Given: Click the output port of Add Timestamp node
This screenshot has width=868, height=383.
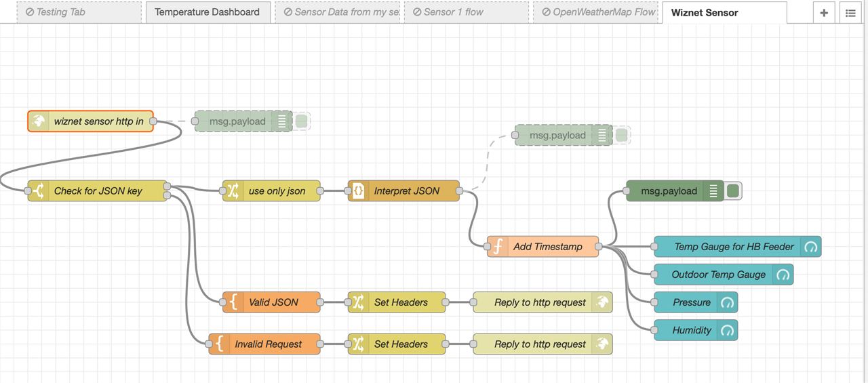Looking at the screenshot, I should coord(598,247).
